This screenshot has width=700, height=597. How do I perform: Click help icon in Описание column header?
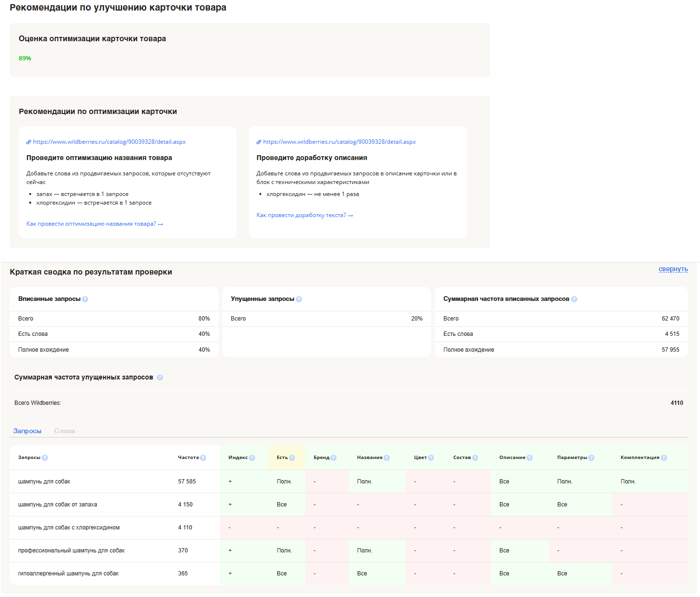pos(530,458)
